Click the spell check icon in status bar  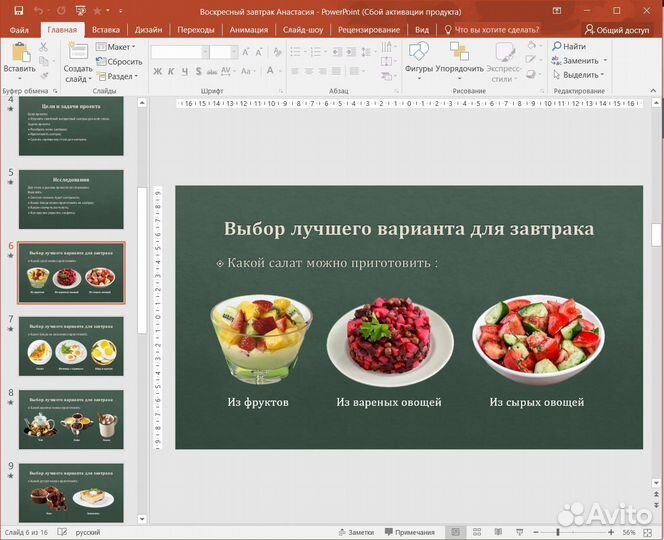pos(62,532)
